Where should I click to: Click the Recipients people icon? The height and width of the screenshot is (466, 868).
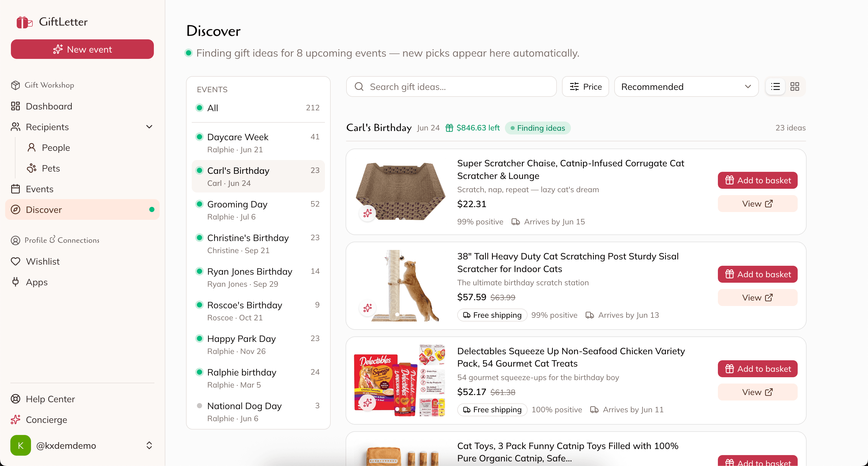pyautogui.click(x=15, y=127)
